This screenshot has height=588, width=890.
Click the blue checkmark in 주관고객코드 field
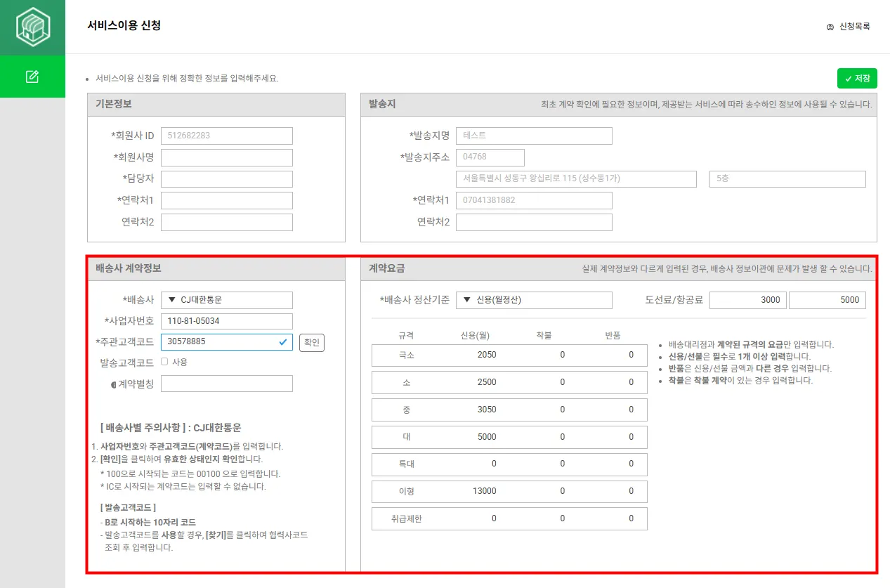(283, 342)
